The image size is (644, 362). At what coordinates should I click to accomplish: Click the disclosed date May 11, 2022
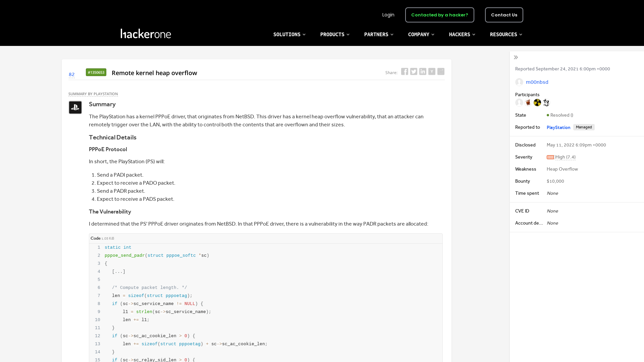pyautogui.click(x=576, y=145)
